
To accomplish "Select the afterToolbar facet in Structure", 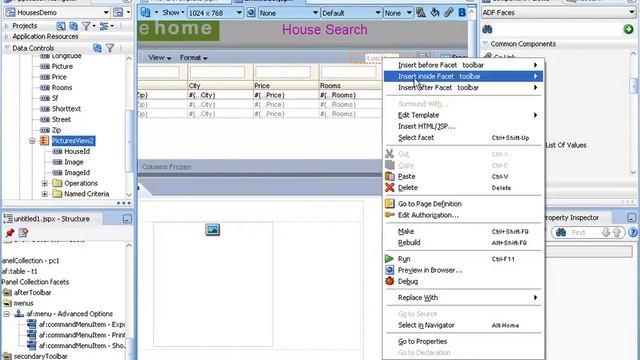I will [x=33, y=293].
